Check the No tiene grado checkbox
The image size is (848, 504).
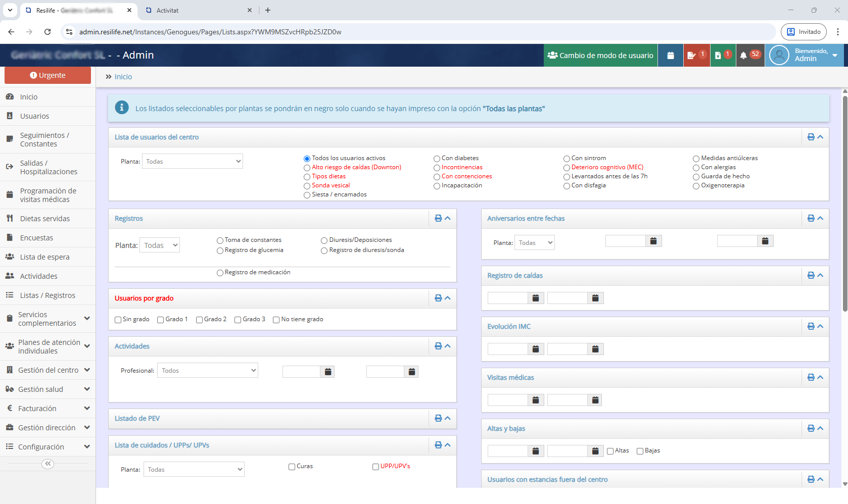coord(276,320)
